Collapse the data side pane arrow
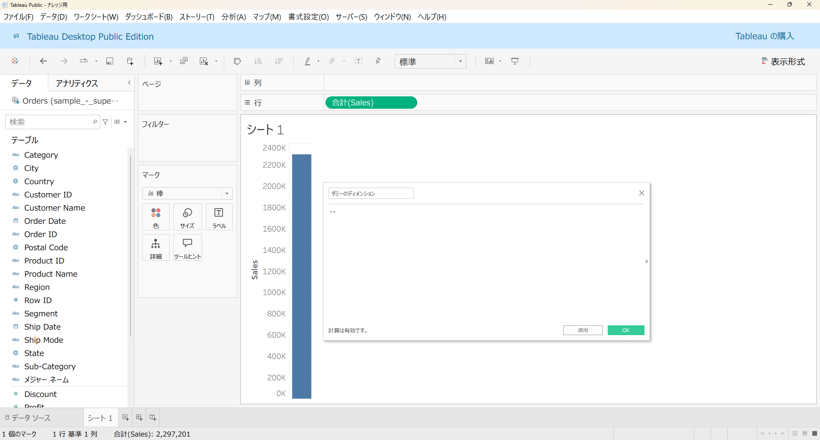This screenshot has height=440, width=820. tap(129, 83)
